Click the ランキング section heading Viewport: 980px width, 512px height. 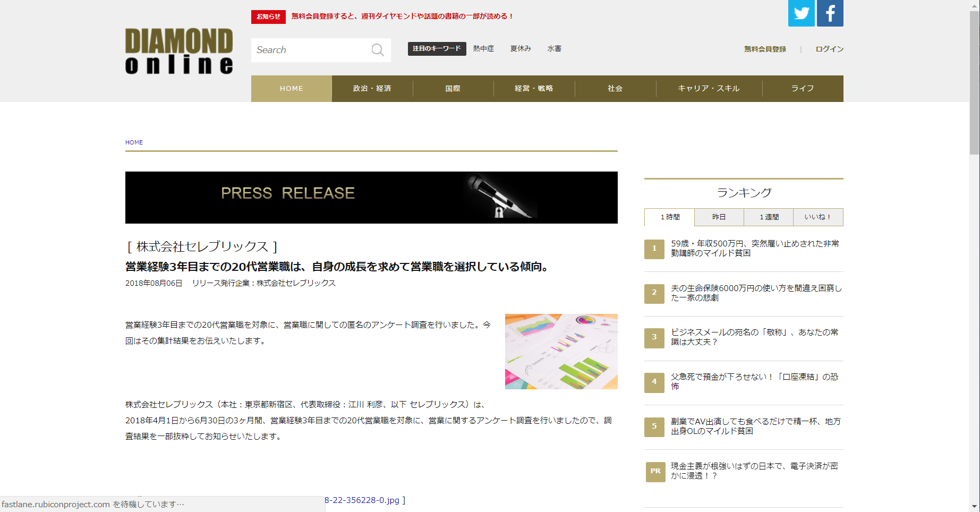744,193
